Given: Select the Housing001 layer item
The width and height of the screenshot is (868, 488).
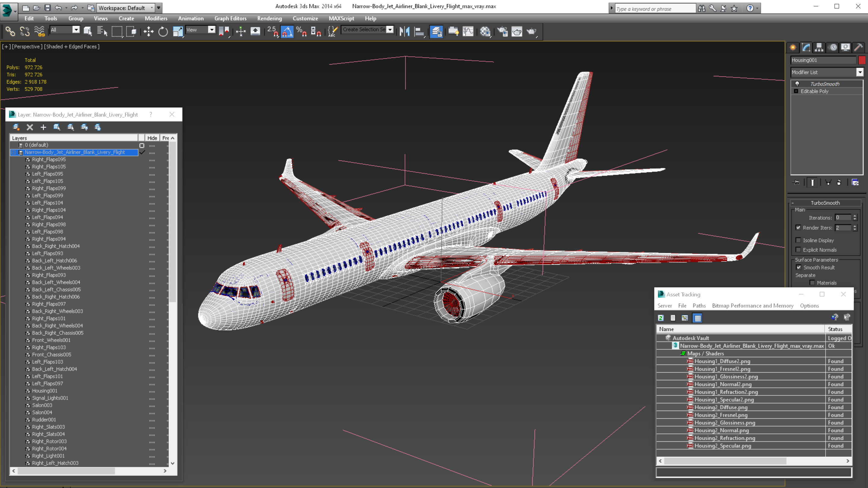Looking at the screenshot, I should pos(45,391).
